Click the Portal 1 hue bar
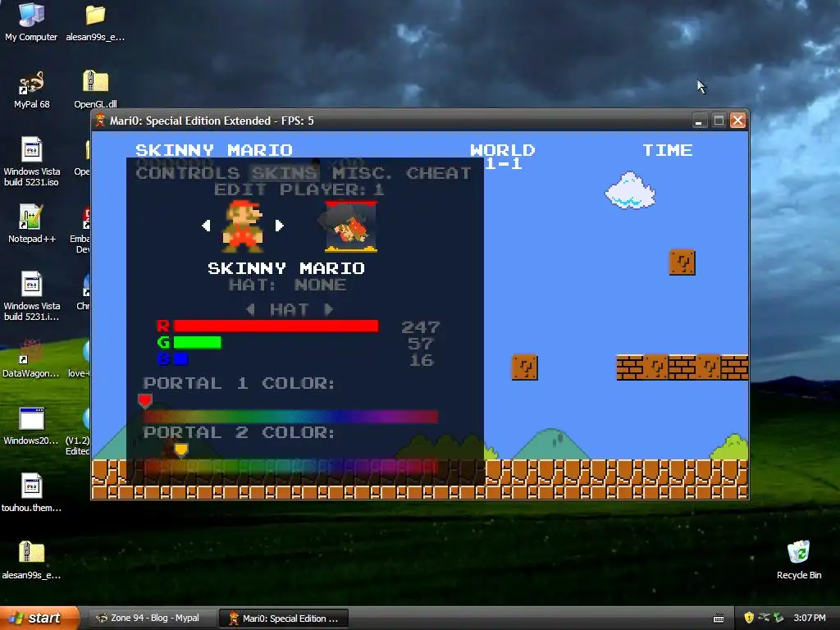Viewport: 840px width, 630px height. coord(290,417)
